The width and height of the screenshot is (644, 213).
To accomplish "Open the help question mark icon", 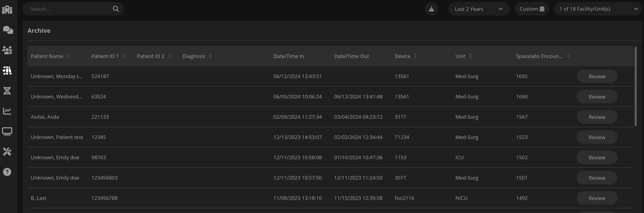I will [7, 172].
